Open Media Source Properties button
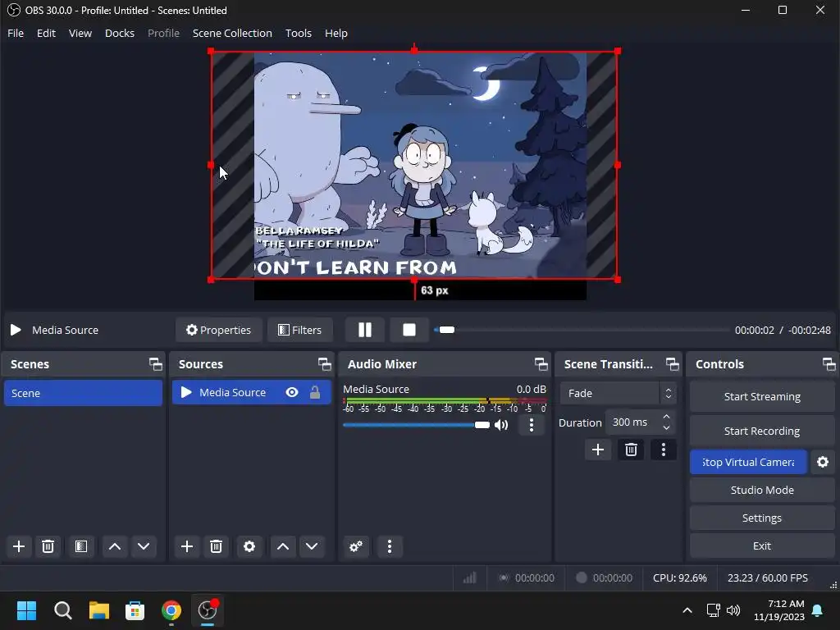The height and width of the screenshot is (630, 840). pos(218,330)
